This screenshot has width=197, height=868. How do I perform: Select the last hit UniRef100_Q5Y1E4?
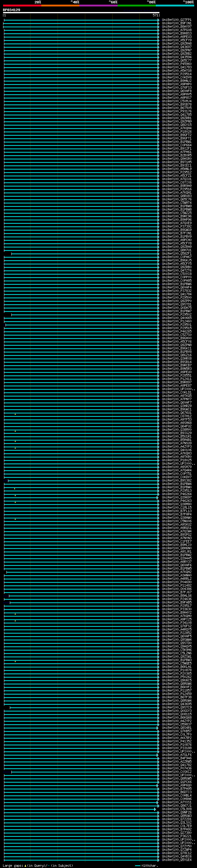(176, 860)
